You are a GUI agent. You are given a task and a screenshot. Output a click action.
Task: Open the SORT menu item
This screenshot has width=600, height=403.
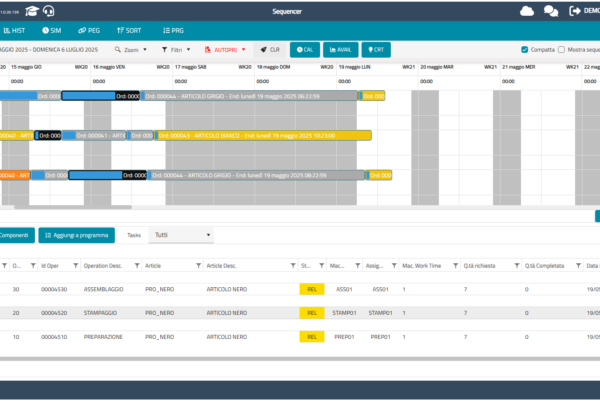129,31
